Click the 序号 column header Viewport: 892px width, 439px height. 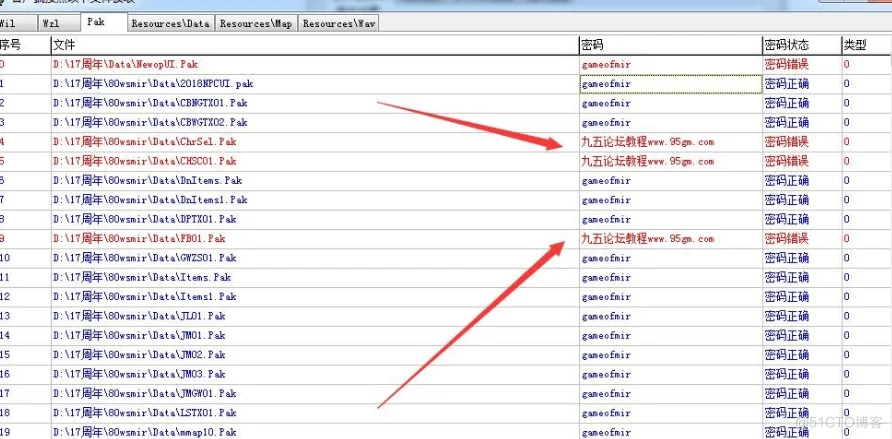25,45
